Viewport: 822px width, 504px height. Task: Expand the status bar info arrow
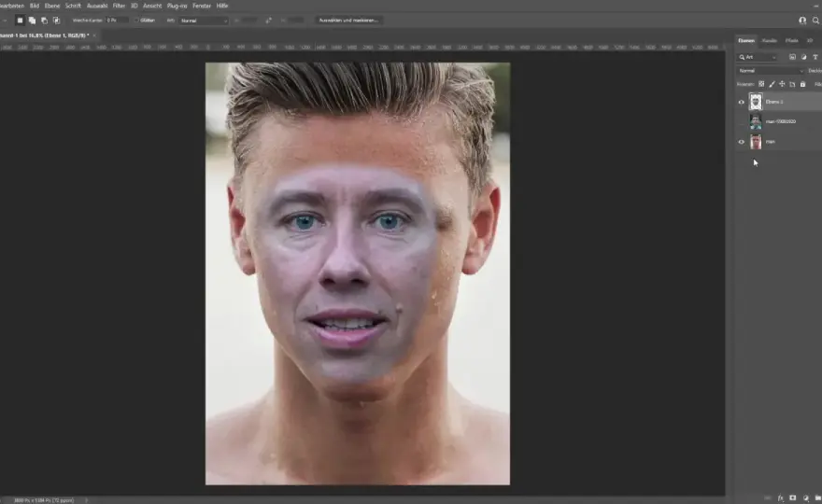click(87, 500)
